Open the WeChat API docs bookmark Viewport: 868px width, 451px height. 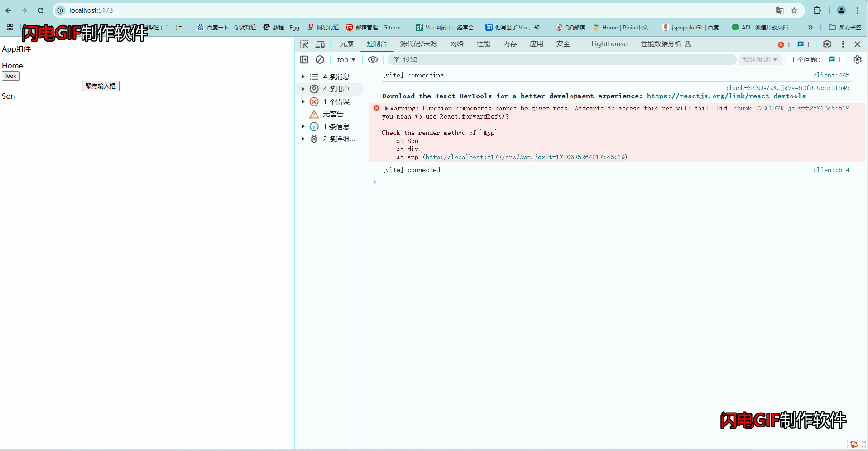coord(760,27)
